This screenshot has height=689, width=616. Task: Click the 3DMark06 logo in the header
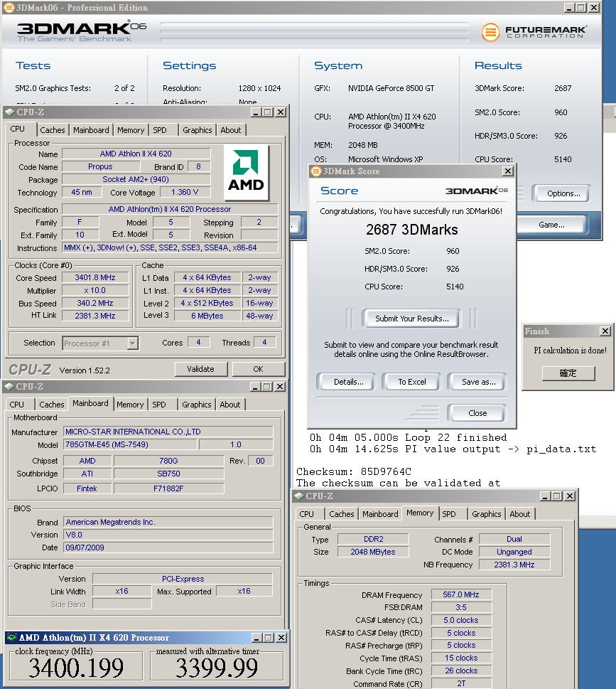[x=76, y=31]
